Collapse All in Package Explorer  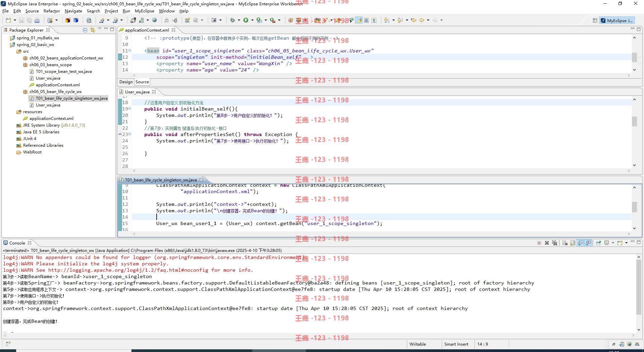click(85, 30)
